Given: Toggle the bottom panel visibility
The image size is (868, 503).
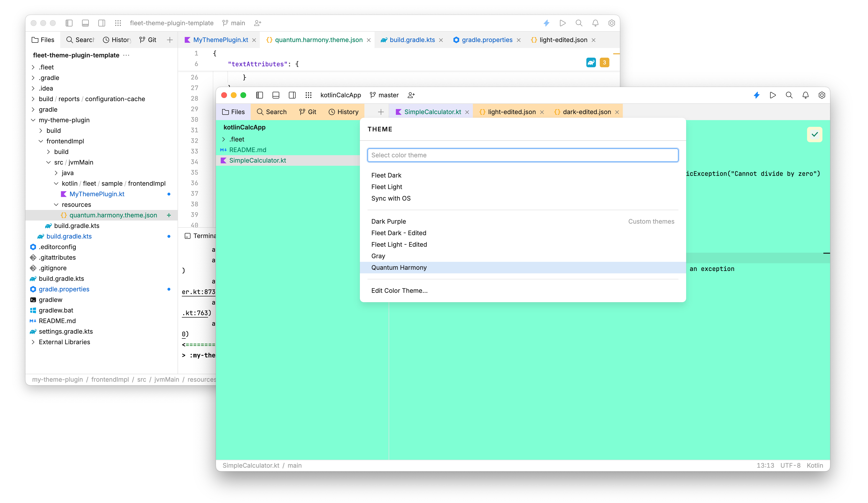Looking at the screenshot, I should (x=276, y=95).
